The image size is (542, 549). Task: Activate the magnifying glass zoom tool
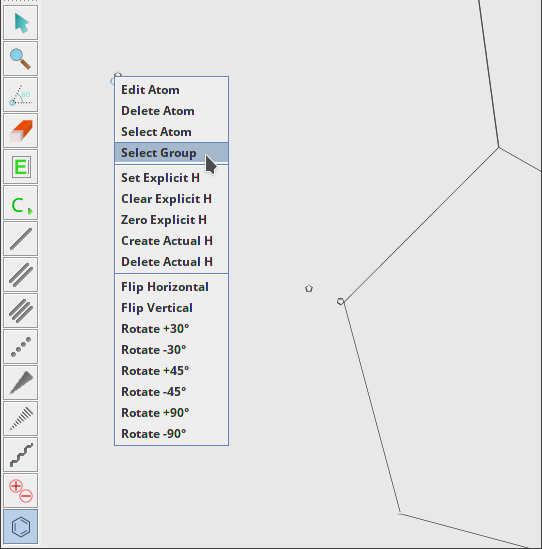point(21,59)
